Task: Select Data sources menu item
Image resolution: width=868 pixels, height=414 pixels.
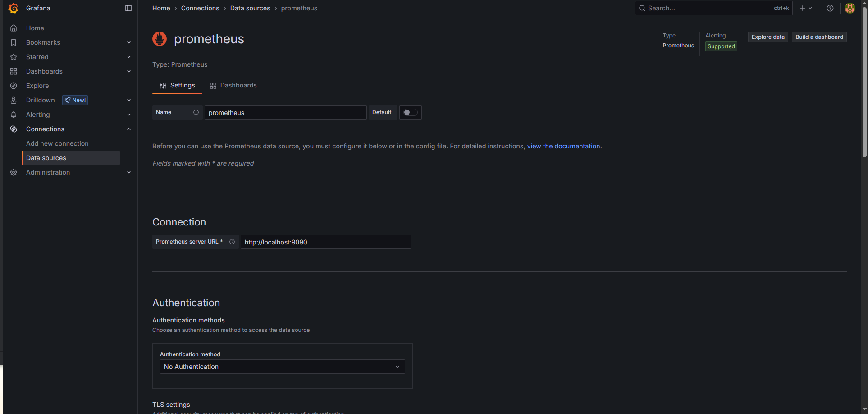Action: tap(71, 158)
